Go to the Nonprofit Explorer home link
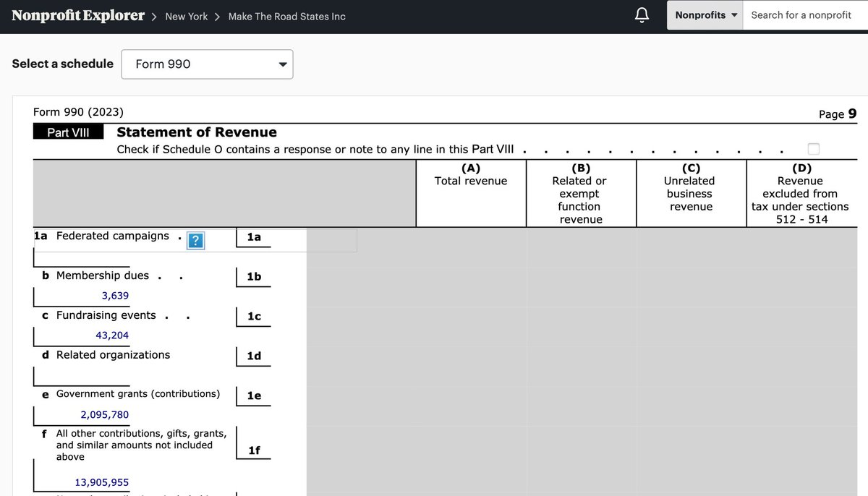 (x=78, y=16)
